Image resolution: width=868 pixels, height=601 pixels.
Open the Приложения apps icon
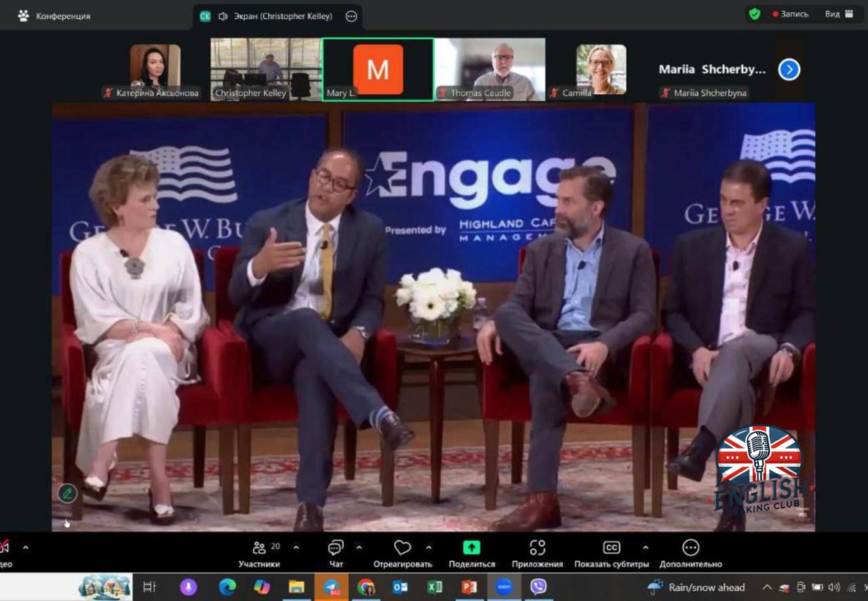pyautogui.click(x=537, y=548)
